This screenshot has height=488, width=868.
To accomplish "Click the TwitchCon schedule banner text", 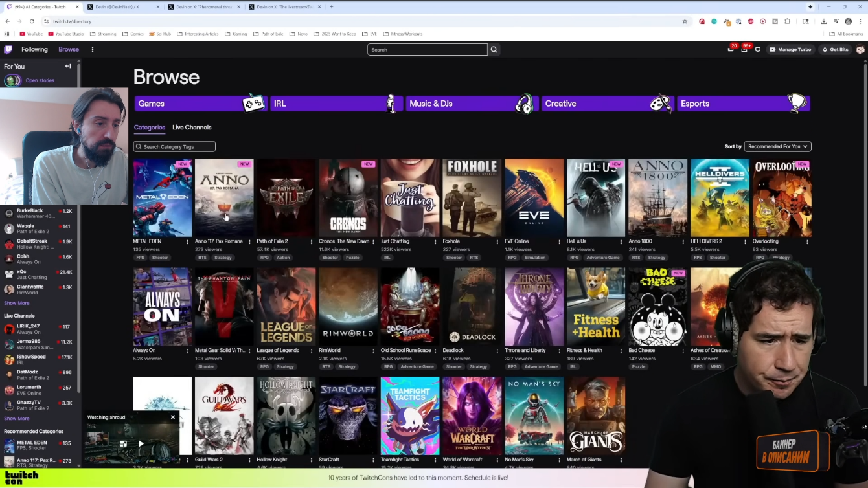I will click(418, 478).
